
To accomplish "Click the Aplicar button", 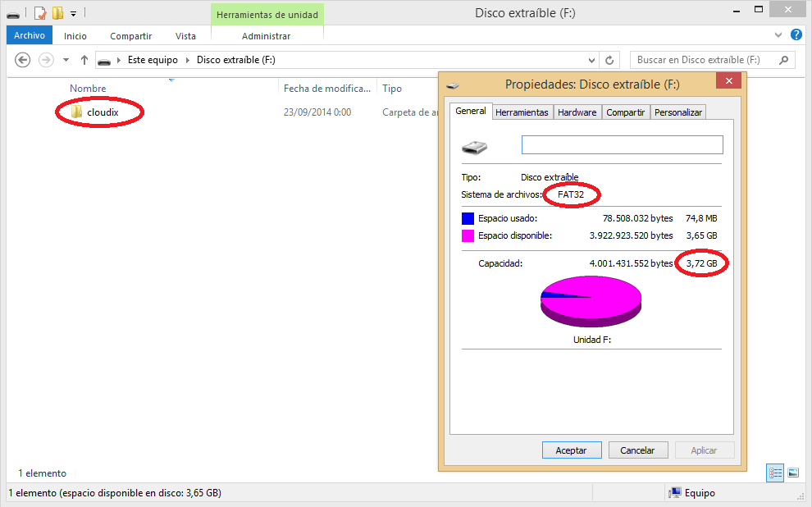I will point(704,450).
